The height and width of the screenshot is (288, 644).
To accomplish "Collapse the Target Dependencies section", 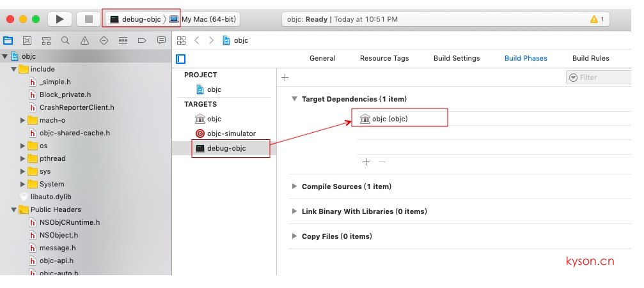I will click(x=294, y=99).
